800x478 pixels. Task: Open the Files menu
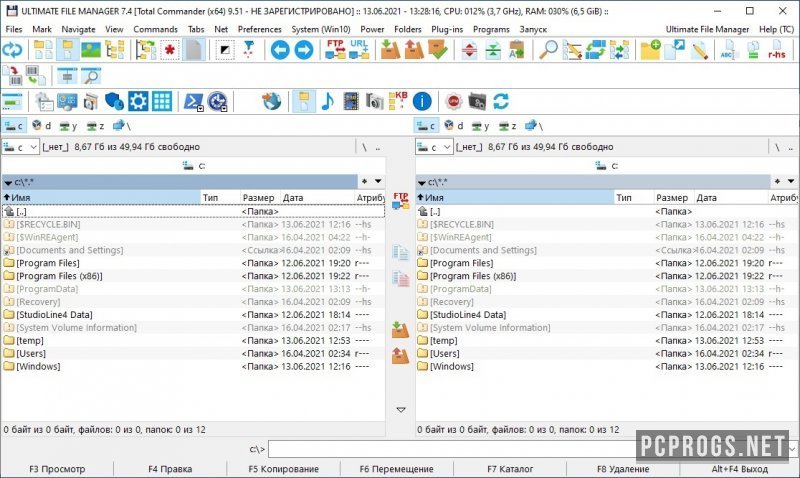click(14, 29)
